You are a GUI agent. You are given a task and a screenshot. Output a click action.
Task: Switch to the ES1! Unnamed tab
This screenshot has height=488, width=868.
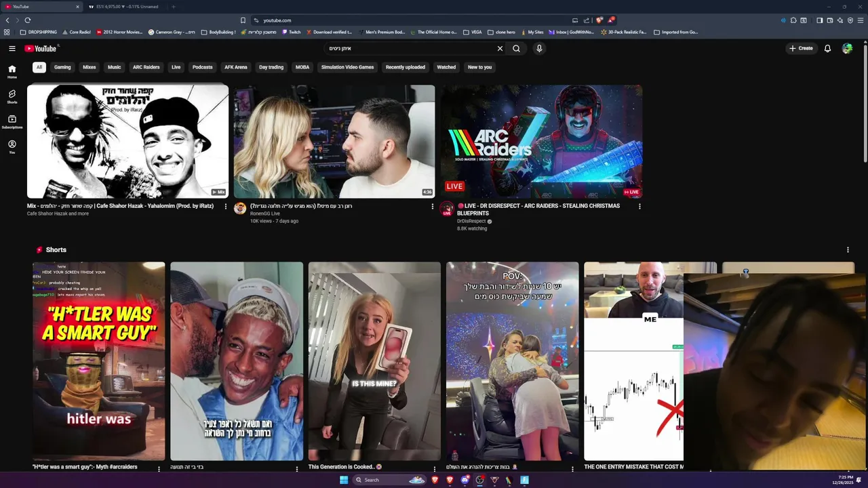click(127, 7)
